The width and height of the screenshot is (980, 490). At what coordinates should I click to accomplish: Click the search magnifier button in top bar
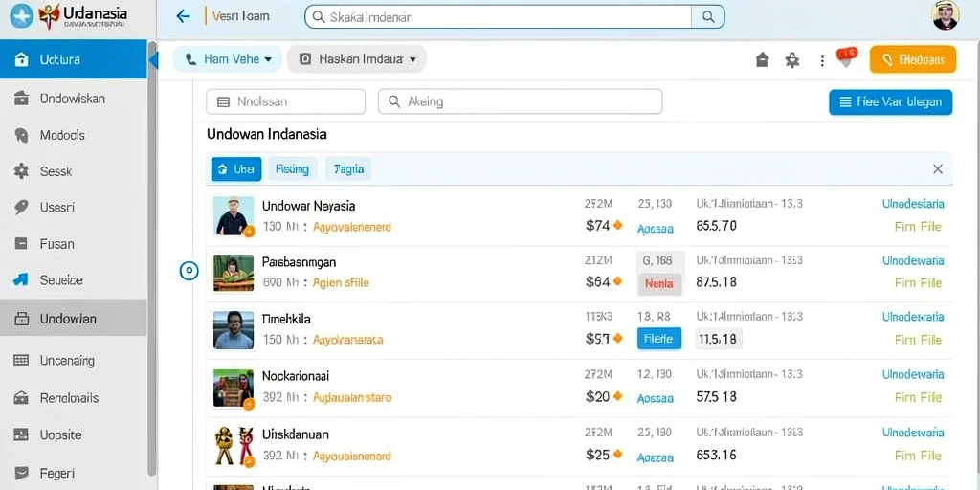708,17
